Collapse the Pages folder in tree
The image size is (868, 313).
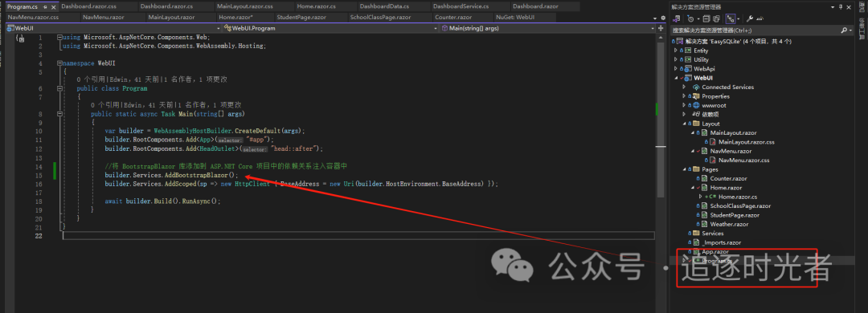(684, 169)
